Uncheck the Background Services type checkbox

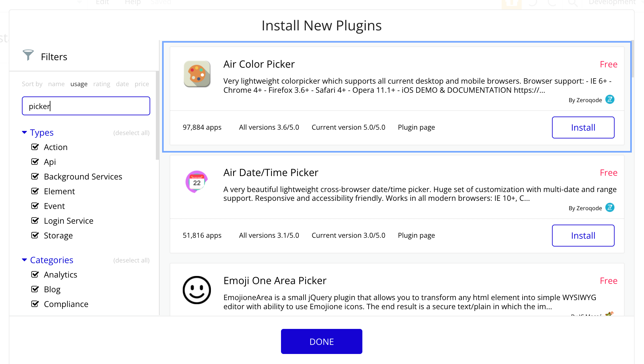(x=35, y=176)
